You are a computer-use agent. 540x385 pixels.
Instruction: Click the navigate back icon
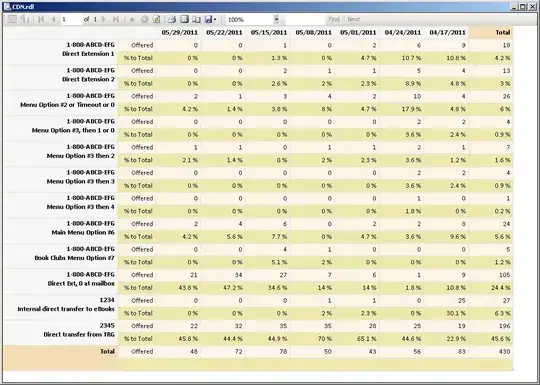(132, 19)
